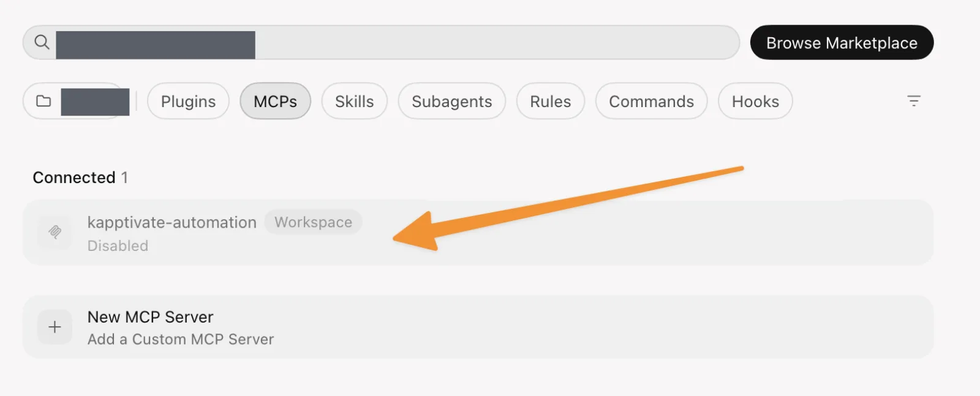Click the Disabled status text
Viewport: 980px width, 396px height.
coord(118,245)
